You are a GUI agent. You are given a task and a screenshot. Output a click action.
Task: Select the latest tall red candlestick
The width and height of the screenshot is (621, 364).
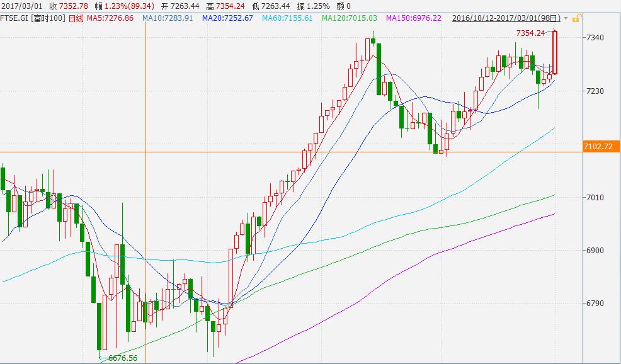tap(555, 52)
